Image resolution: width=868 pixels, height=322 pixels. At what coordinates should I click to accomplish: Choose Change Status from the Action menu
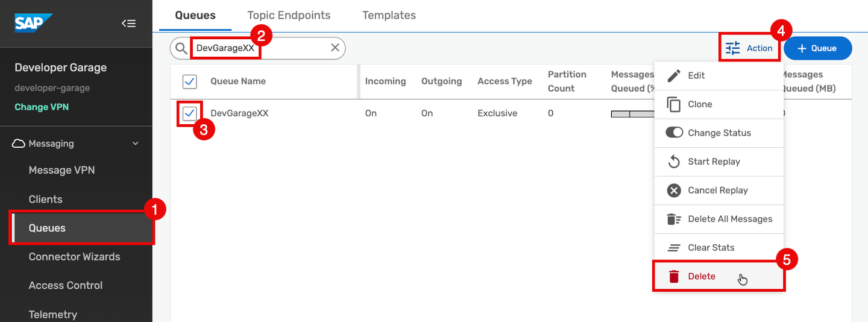(719, 133)
